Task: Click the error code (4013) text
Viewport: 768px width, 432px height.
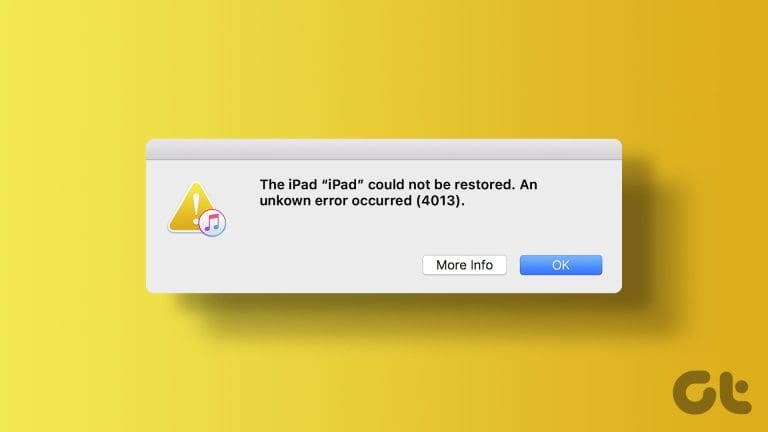Action: tap(440, 201)
